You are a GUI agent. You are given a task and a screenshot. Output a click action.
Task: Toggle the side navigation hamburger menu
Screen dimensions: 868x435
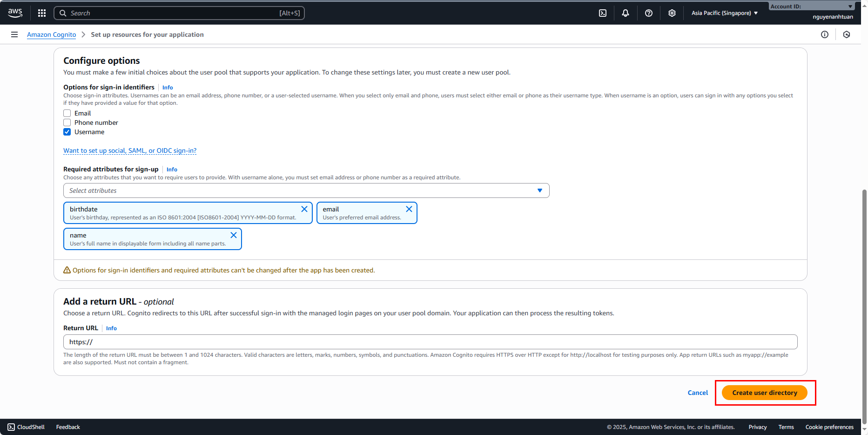(14, 34)
